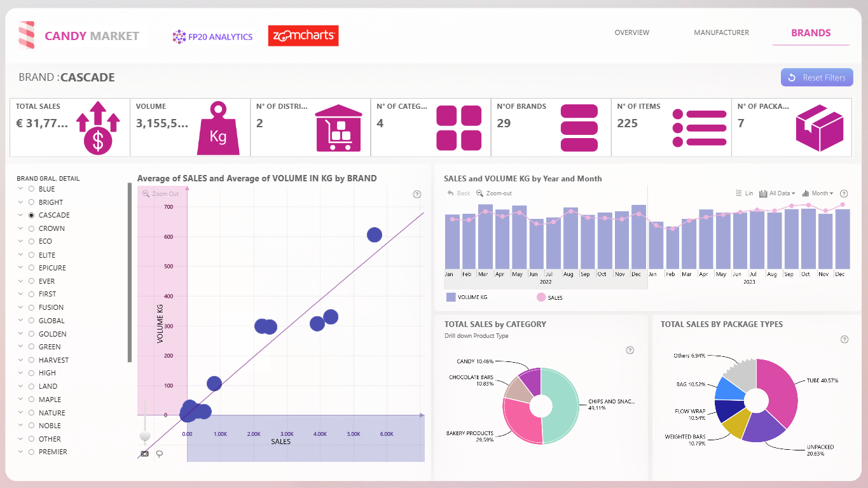The height and width of the screenshot is (488, 868).
Task: Expand the FIRST brand chevron
Action: [x=21, y=294]
